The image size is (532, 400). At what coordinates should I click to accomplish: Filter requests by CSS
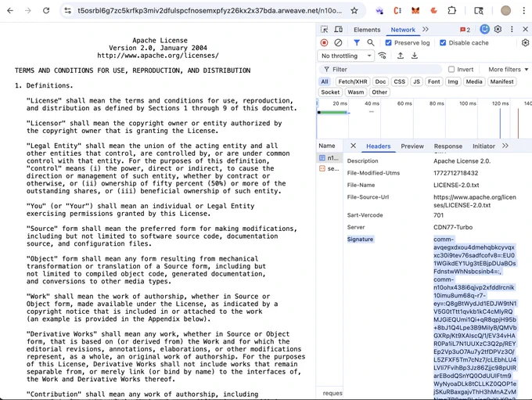pyautogui.click(x=399, y=81)
